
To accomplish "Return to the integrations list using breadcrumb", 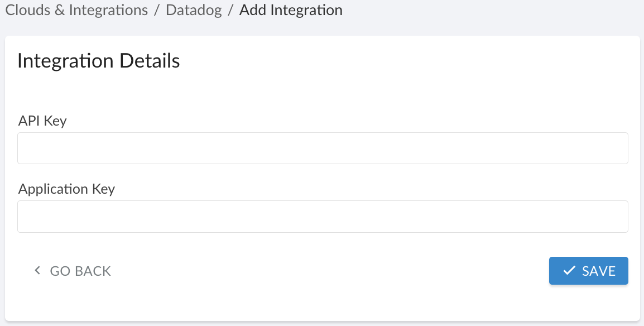I will pyautogui.click(x=76, y=10).
